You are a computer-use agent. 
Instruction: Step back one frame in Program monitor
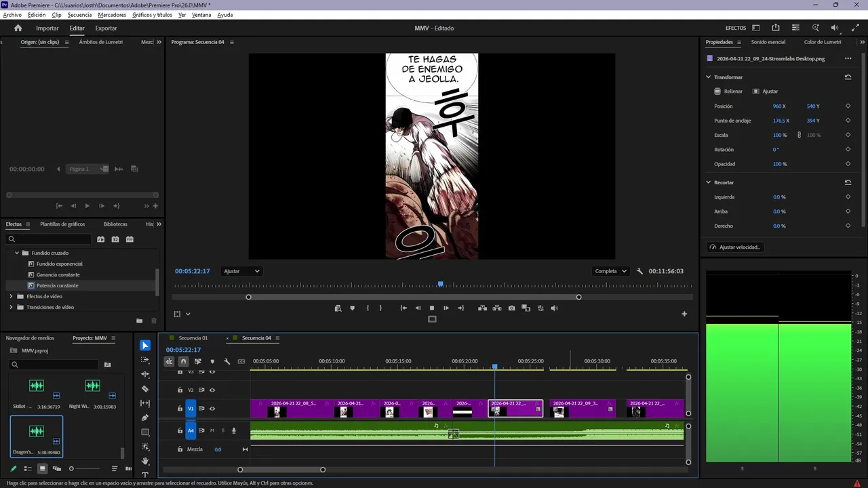(x=418, y=308)
